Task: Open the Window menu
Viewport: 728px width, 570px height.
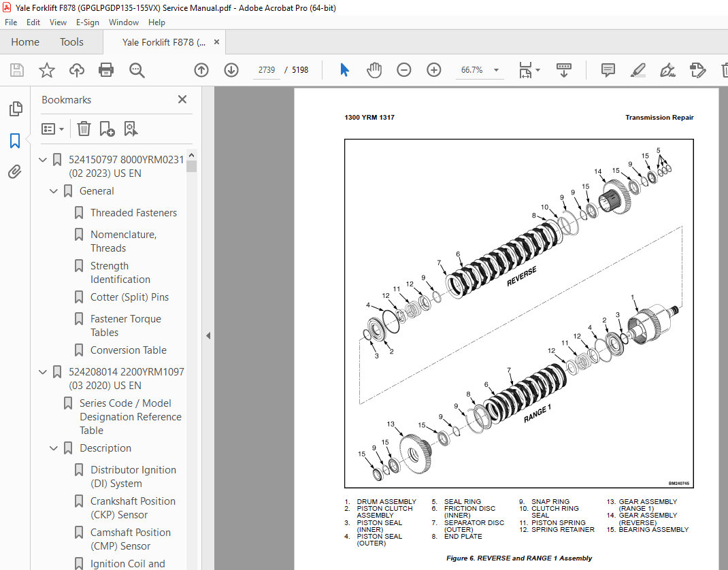Action: coord(124,22)
